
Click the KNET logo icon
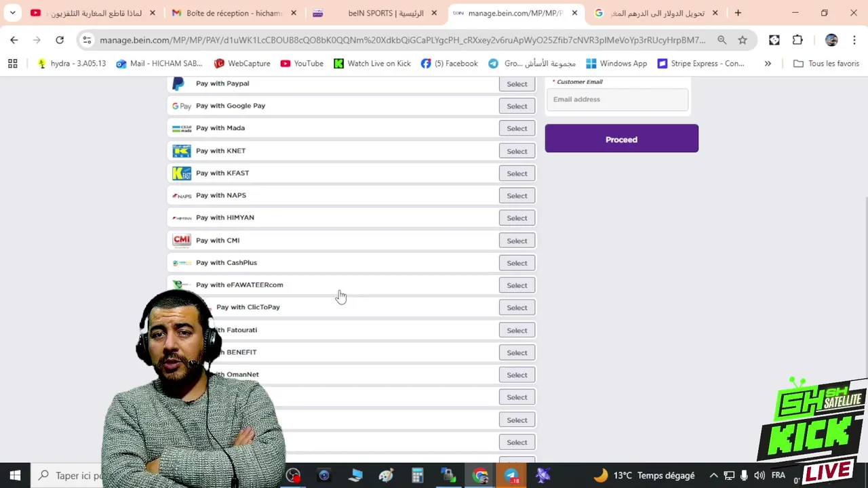[181, 150]
